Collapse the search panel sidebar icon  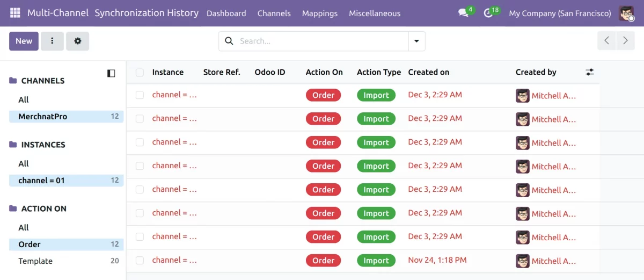111,73
